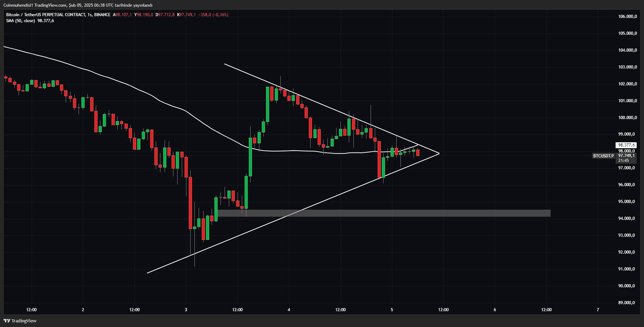The width and height of the screenshot is (644, 327).
Task: Click the triangle apex where trendlines meet
Action: (x=439, y=153)
